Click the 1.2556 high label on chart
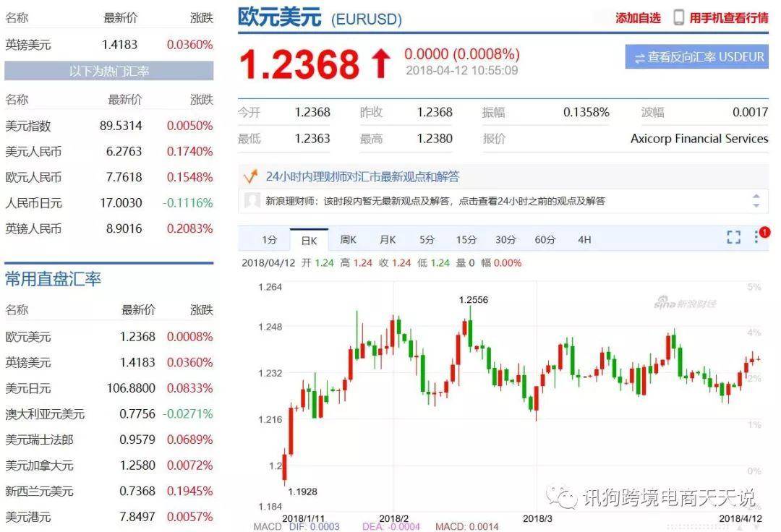Viewport: 781px width, 532px height. click(x=473, y=299)
